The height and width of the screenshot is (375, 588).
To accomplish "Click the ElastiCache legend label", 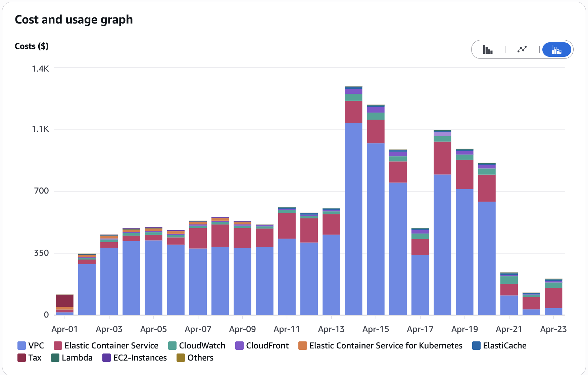I will pyautogui.click(x=505, y=345).
